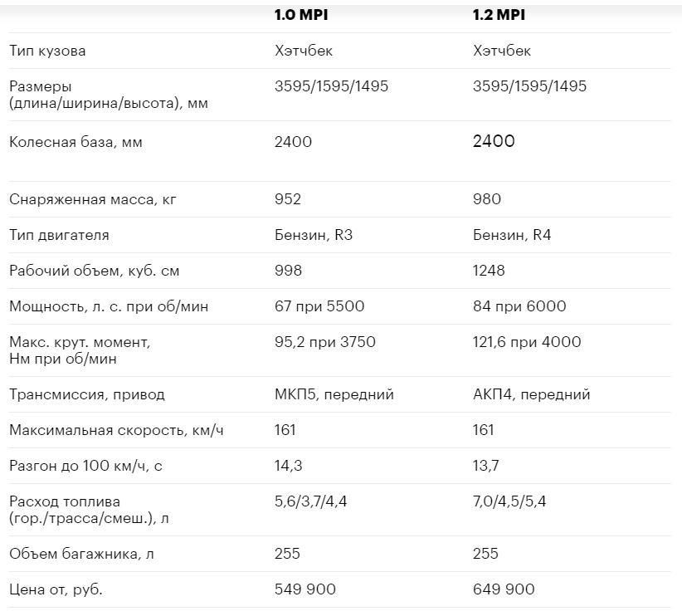Image resolution: width=682 pixels, height=616 pixels.
Task: Click the 1.2 MPI column header
Action: [499, 15]
